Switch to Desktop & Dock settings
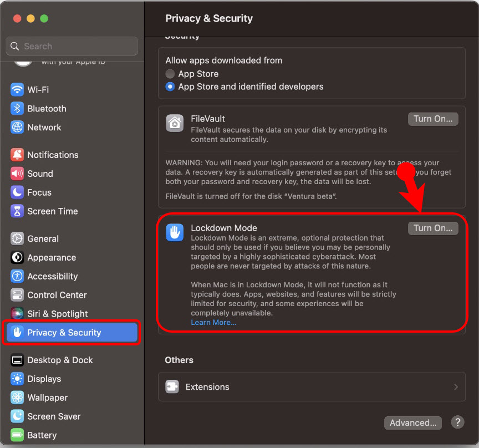Screen dimensions: 479x448 (59, 360)
